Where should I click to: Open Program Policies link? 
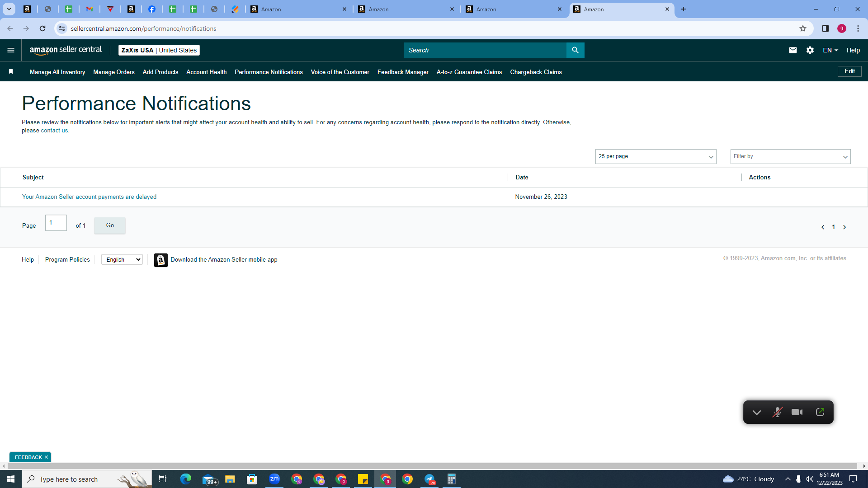pyautogui.click(x=67, y=259)
